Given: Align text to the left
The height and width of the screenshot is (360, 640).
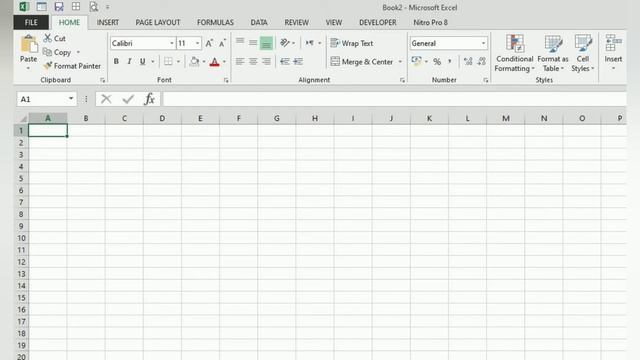Looking at the screenshot, I should pos(240,62).
